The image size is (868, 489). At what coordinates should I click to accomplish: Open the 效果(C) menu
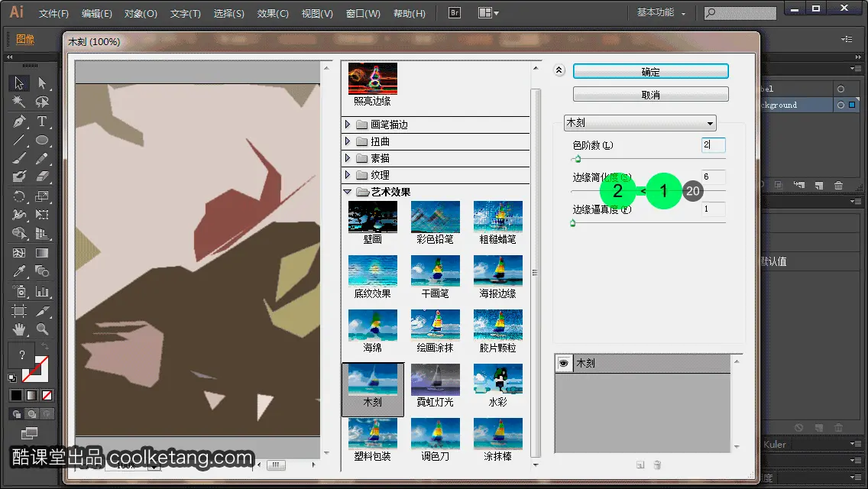tap(272, 13)
